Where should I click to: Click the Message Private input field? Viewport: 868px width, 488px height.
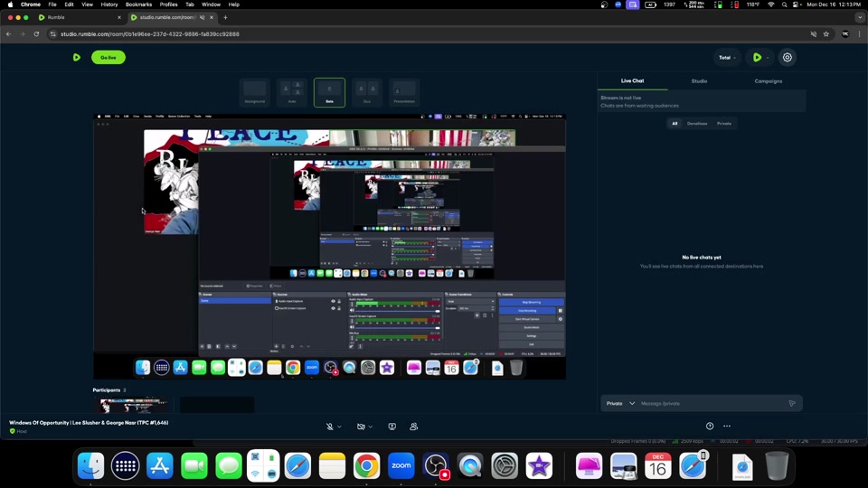point(710,403)
